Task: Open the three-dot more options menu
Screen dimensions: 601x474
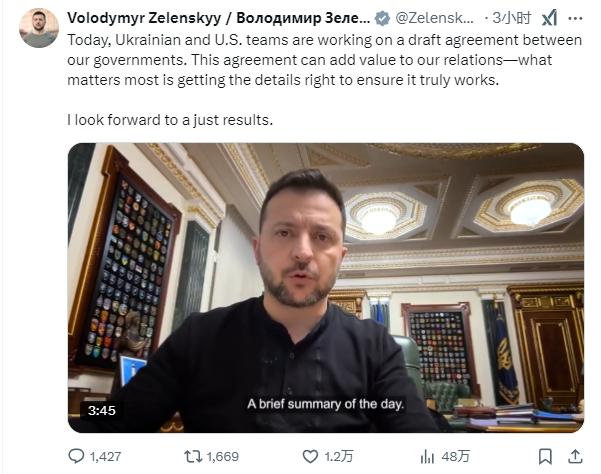Action: pos(575,18)
